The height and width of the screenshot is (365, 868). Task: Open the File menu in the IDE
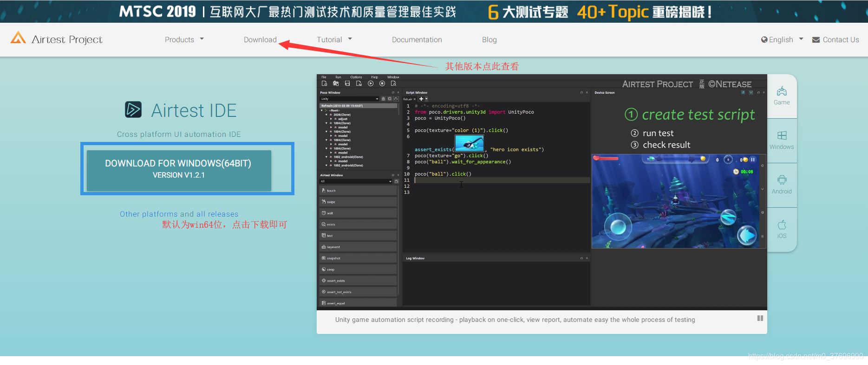pos(324,77)
